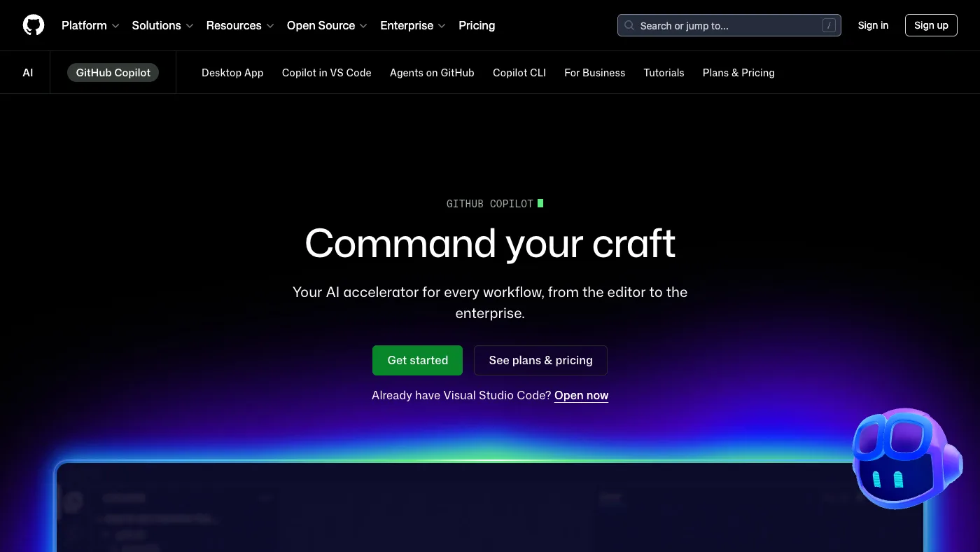Viewport: 980px width, 552px height.
Task: Open the Pricing page in top nav
Action: [x=477, y=25]
